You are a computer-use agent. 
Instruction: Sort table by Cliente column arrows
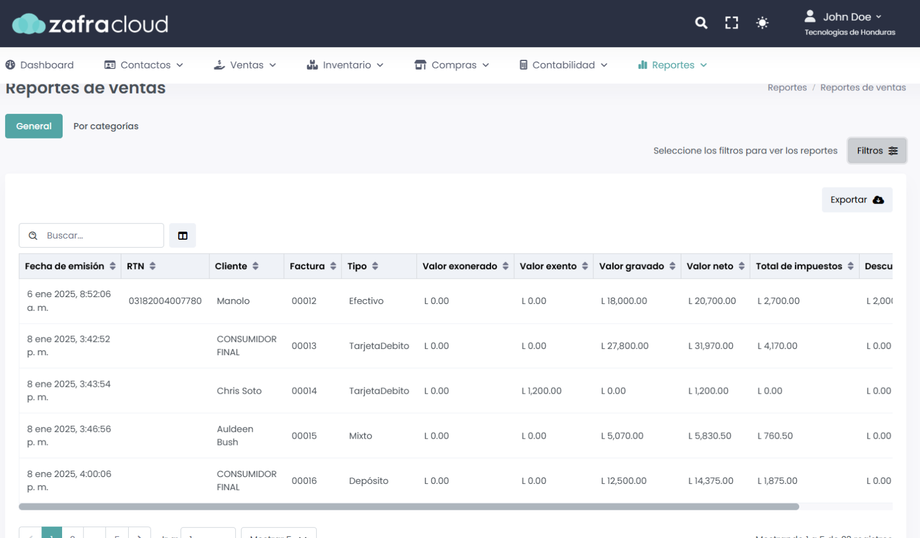tap(256, 266)
